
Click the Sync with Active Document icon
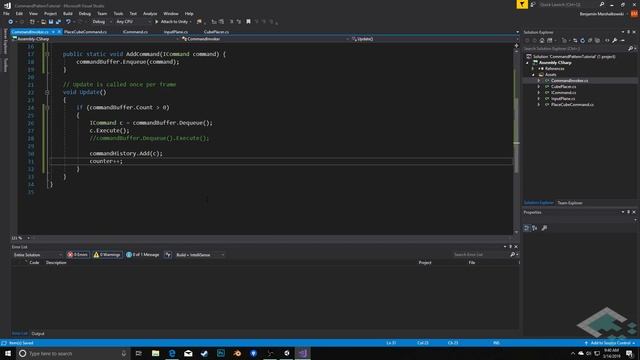pos(575,40)
